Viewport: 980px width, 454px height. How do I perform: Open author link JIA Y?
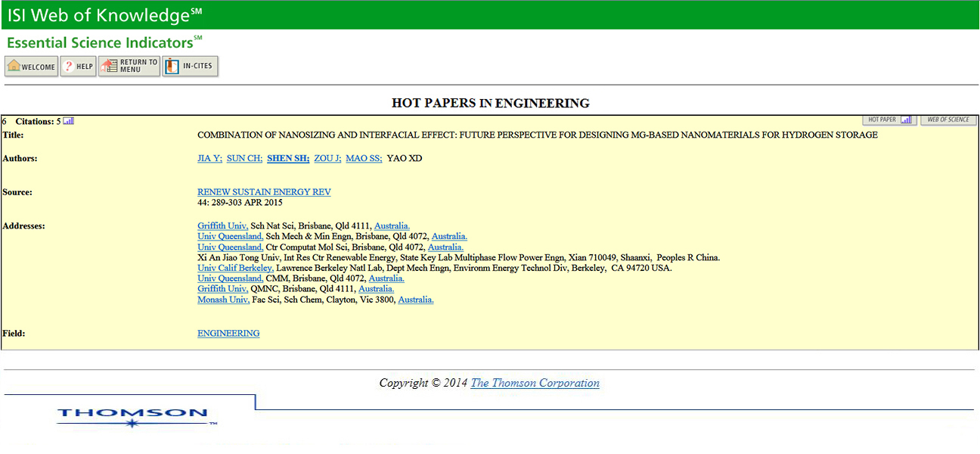[x=209, y=158]
